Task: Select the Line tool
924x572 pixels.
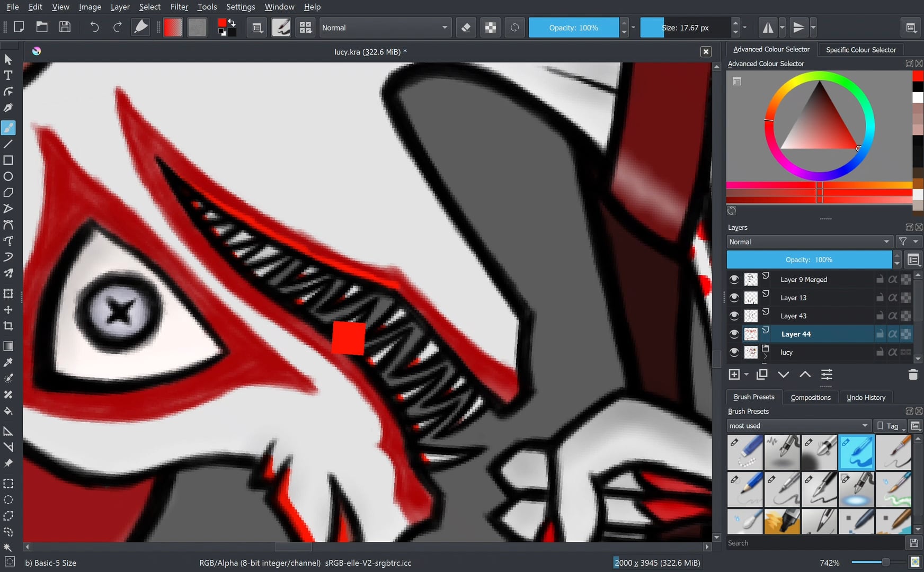Action: pyautogui.click(x=8, y=144)
